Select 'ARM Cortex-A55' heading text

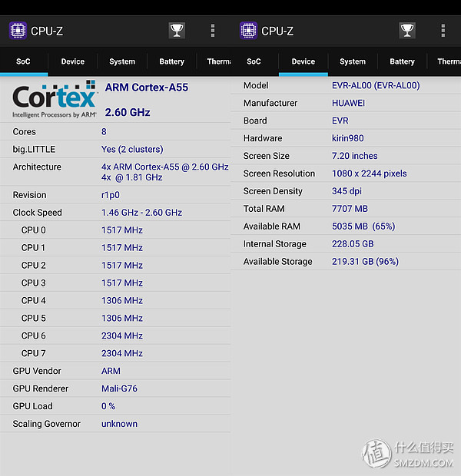(x=147, y=88)
